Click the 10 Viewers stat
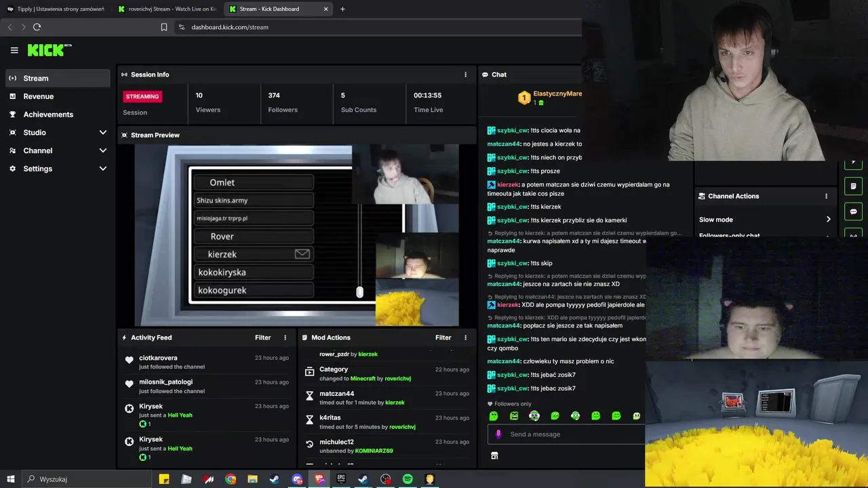 208,102
